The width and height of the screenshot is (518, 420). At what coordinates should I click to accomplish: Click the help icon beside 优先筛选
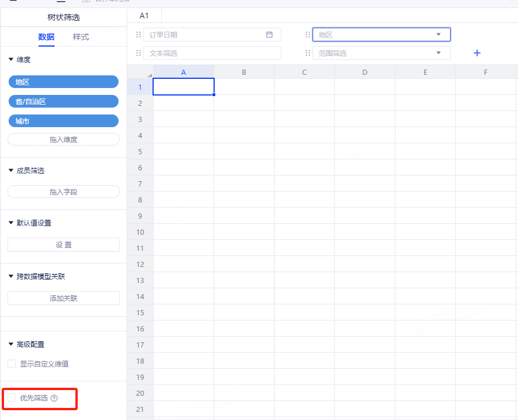54,398
